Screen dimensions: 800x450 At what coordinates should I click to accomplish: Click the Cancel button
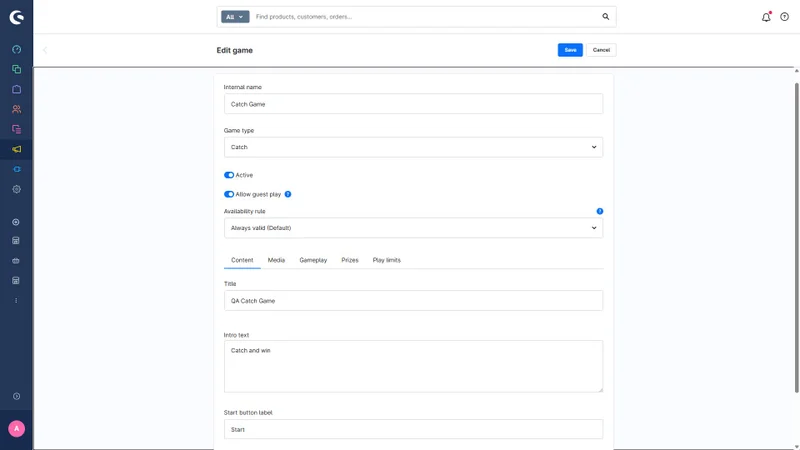pos(601,50)
